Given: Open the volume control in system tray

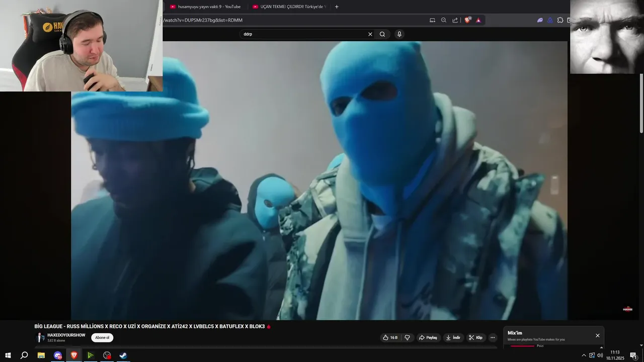Looking at the screenshot, I should point(600,355).
